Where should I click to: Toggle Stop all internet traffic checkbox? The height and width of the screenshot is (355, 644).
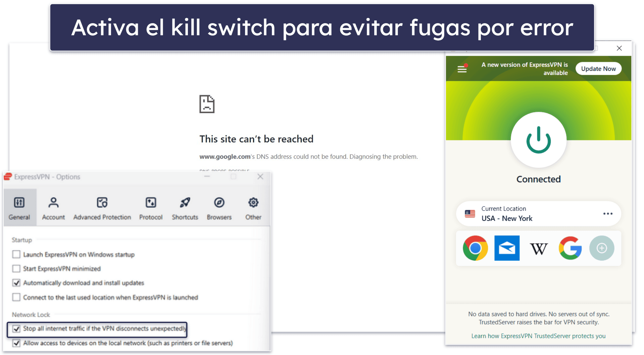point(16,328)
